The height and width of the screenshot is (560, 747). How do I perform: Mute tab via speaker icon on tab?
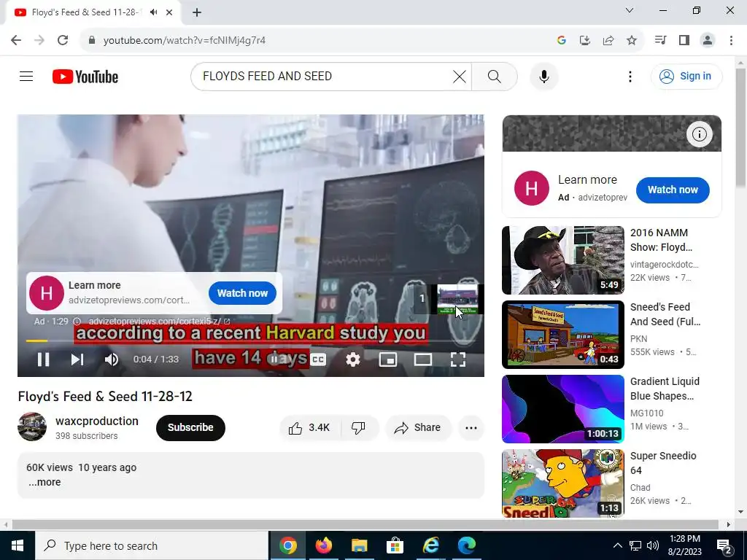(x=153, y=12)
